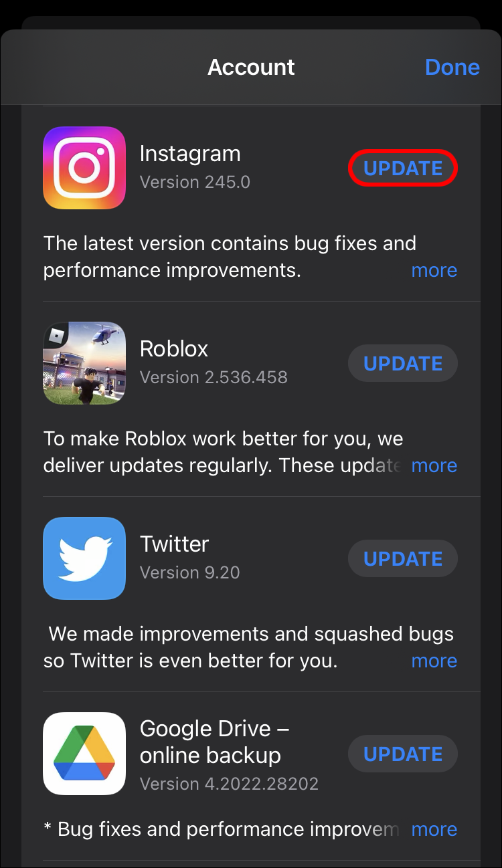Open the Twitter app title
The height and width of the screenshot is (868, 502).
pyautogui.click(x=175, y=544)
